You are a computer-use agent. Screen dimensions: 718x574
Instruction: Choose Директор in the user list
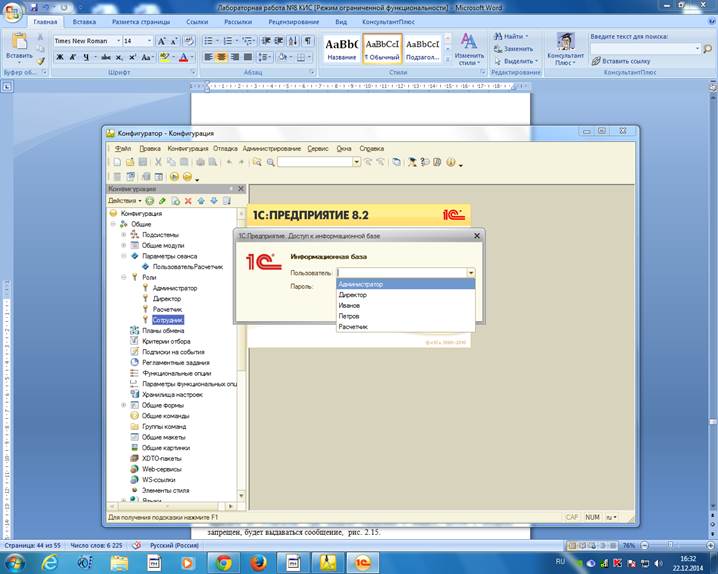pos(405,295)
